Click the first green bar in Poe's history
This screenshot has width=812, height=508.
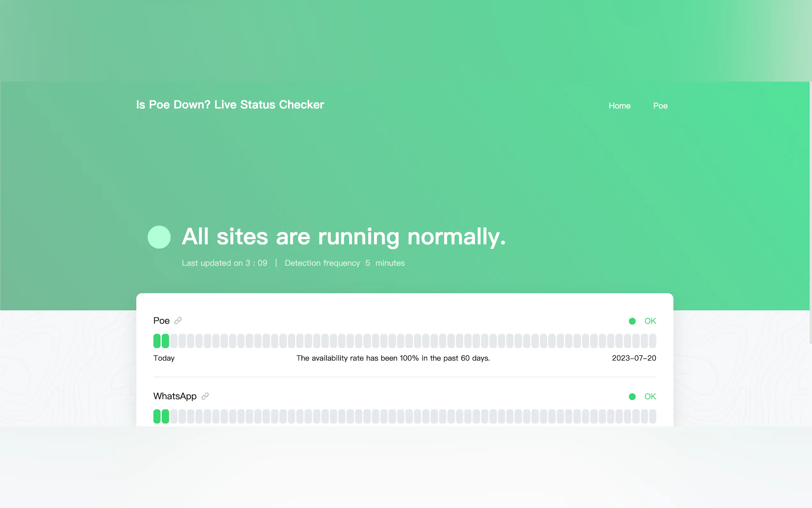pyautogui.click(x=157, y=341)
